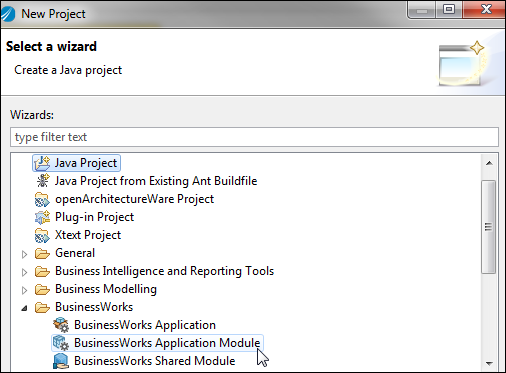Select the BusinessWorks Application Module icon
Viewport: 506px width, 373px height.
61,343
